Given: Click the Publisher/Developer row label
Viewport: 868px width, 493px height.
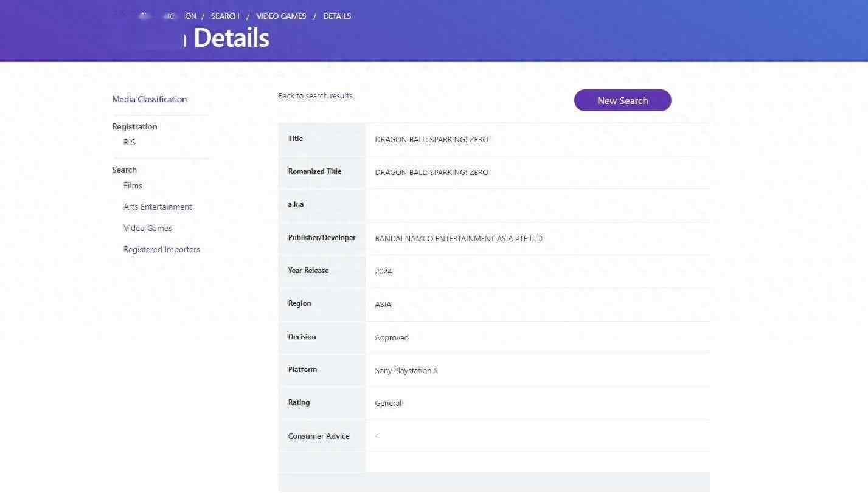Looking at the screenshot, I should (322, 237).
